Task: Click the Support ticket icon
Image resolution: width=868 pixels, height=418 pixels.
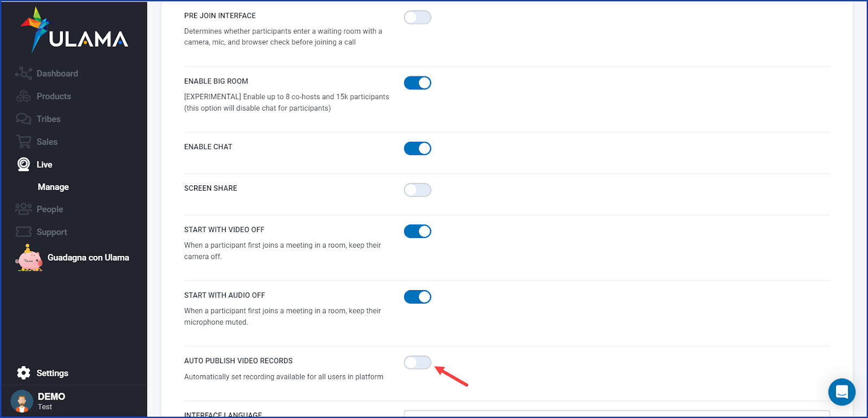Action: pos(24,231)
